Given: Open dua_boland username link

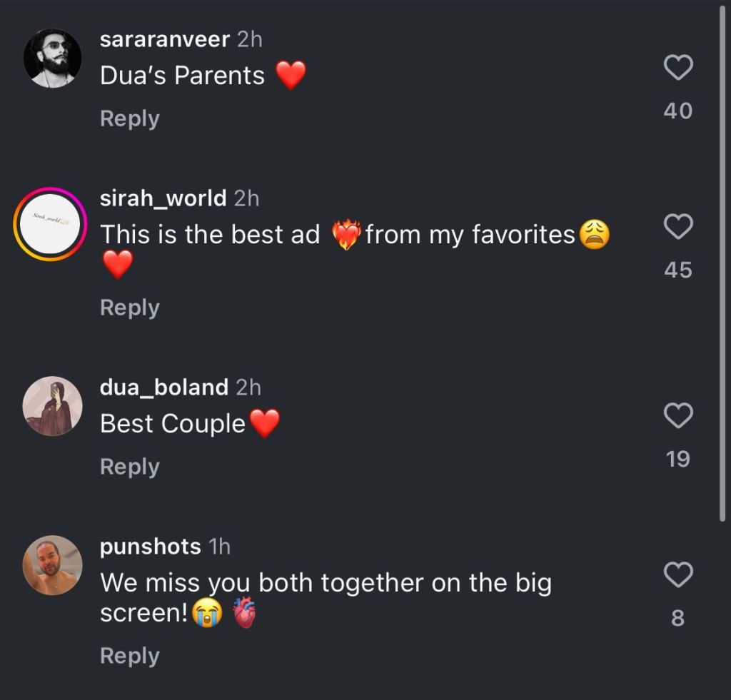Looking at the screenshot, I should [164, 387].
